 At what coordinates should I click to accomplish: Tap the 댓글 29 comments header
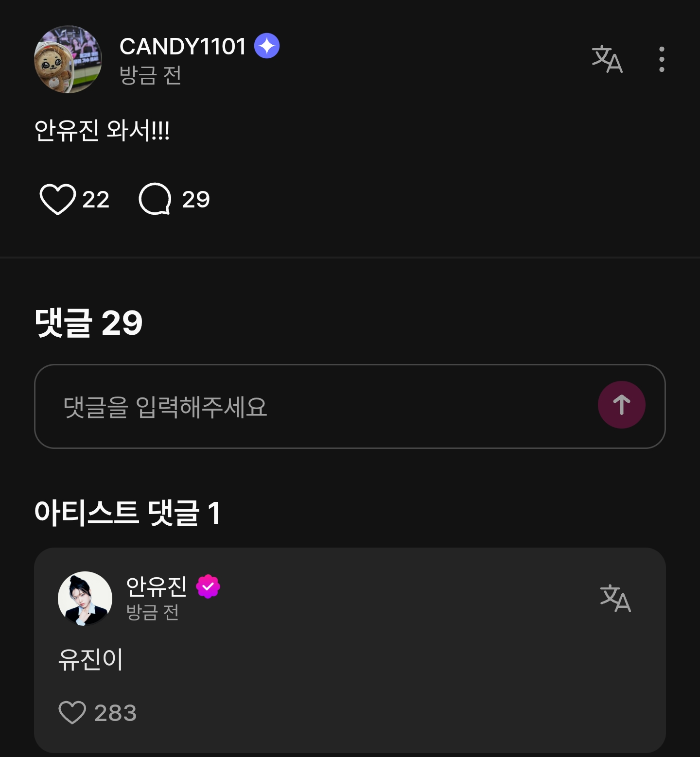88,323
